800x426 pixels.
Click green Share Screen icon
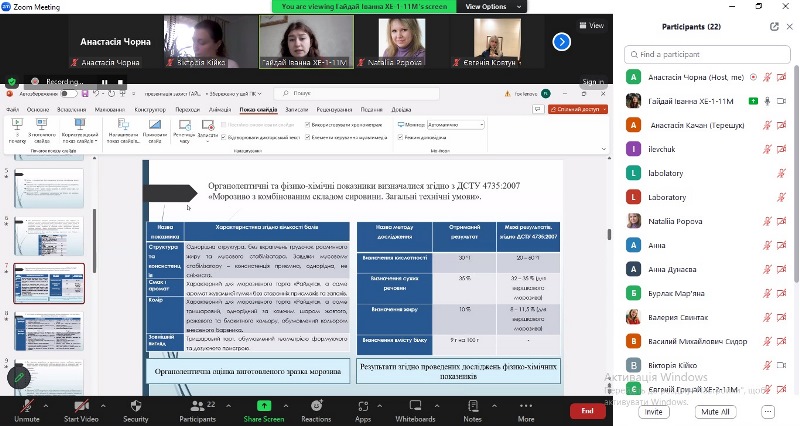[264, 406]
